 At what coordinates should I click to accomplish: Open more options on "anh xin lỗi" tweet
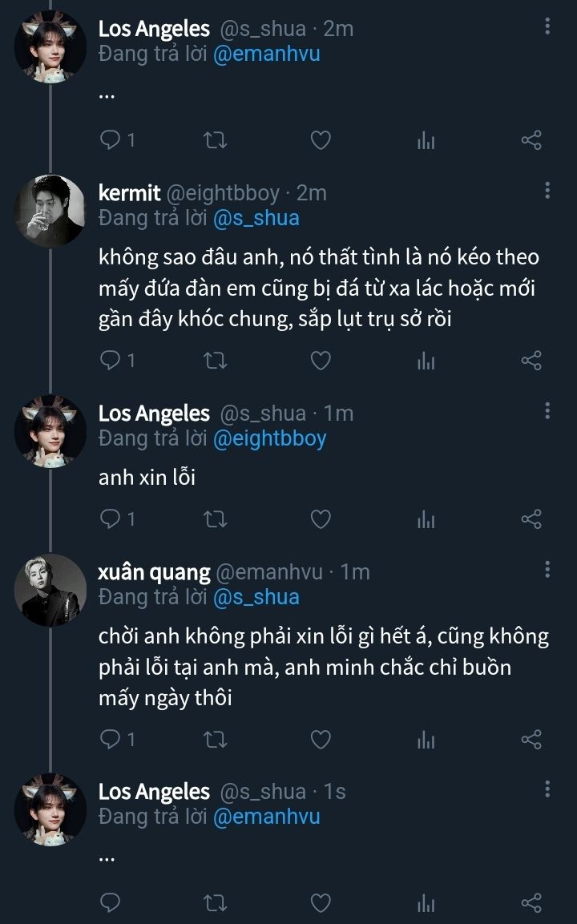click(x=547, y=411)
